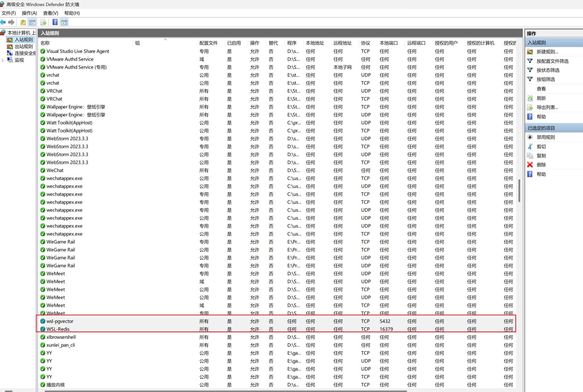Collapse the 入站规则 actions section header
Image resolution: width=583 pixels, height=392 pixels.
tap(554, 43)
